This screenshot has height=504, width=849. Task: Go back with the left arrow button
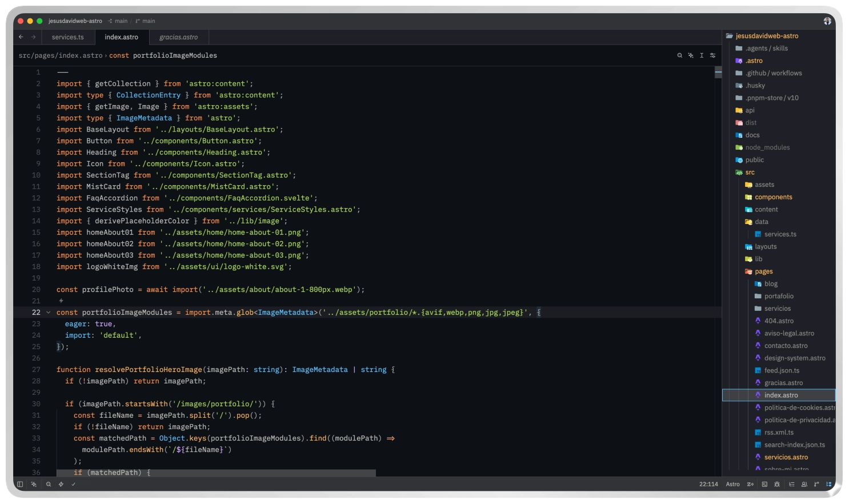tap(21, 37)
